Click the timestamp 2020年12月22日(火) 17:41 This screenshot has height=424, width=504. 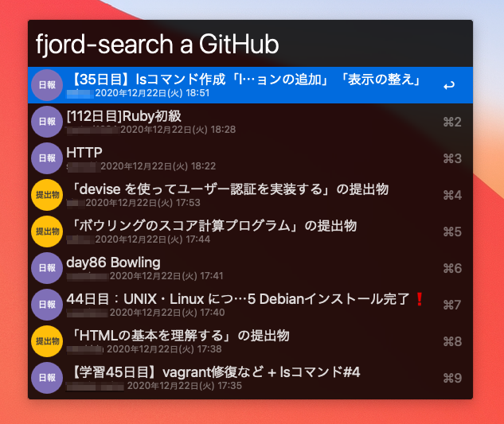[166, 276]
